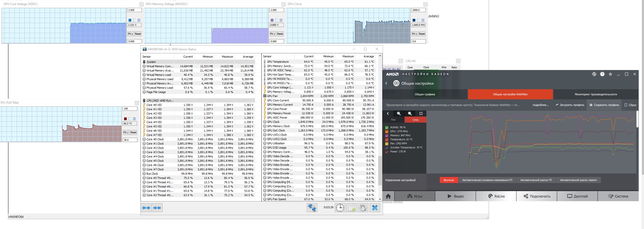644x229 pixels.
Task: Collapse the WattMan graph legend with the left arrow
Action: 388,113
